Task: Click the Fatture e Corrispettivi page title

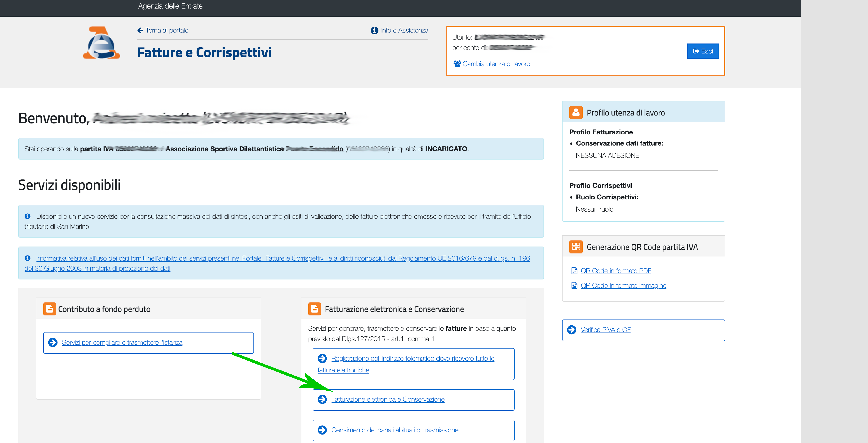Action: [x=204, y=53]
